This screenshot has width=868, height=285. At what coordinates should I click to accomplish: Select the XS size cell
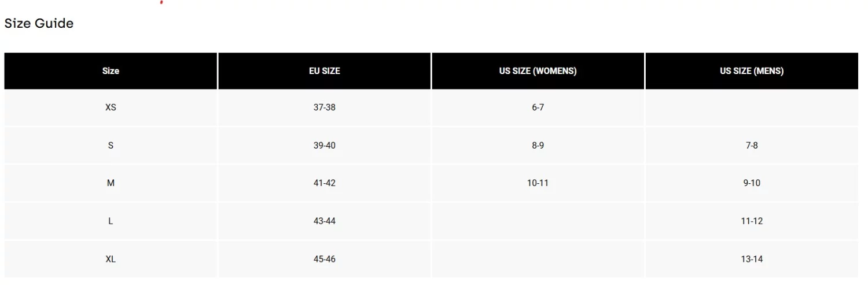click(x=111, y=108)
